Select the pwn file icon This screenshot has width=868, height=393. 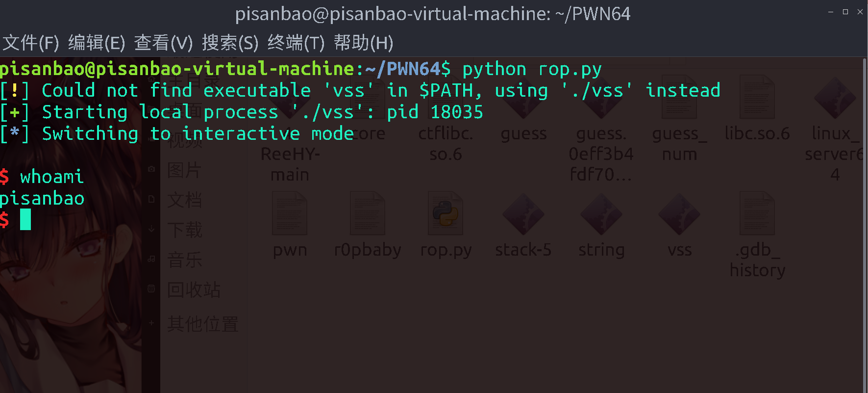click(290, 213)
